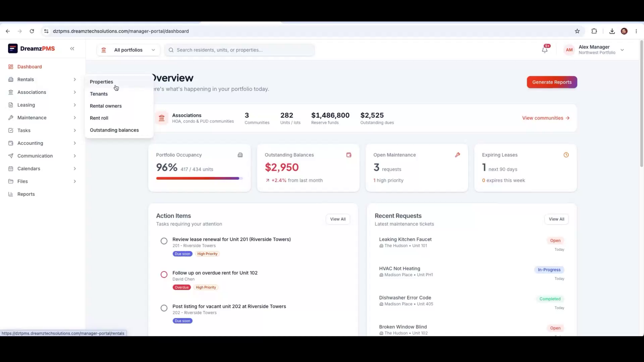
Task: Click the Generate Reports button
Action: coord(552,82)
